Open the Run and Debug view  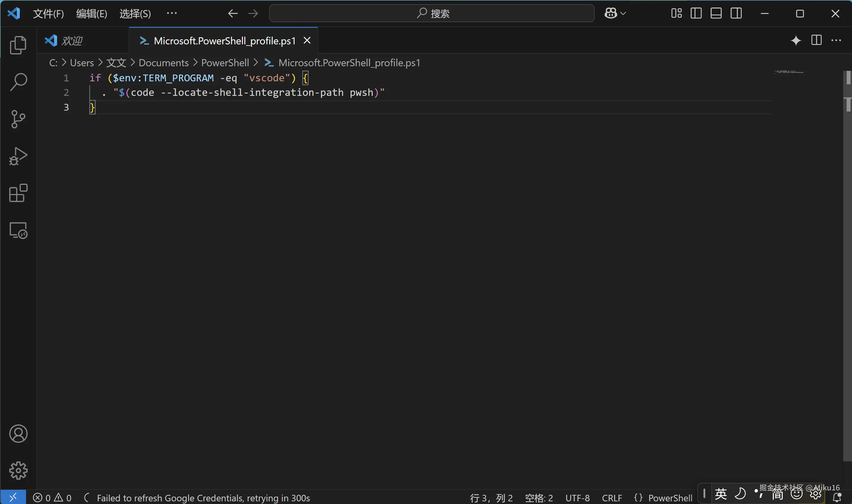[x=18, y=156]
